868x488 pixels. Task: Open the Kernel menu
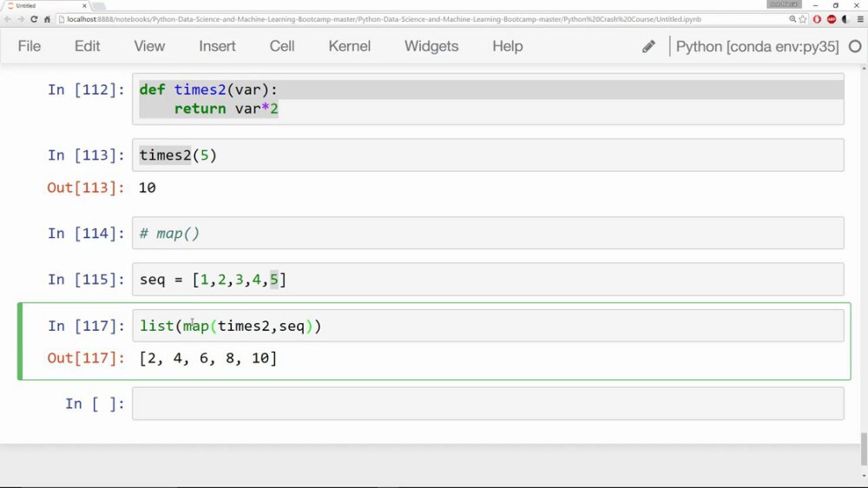click(x=349, y=46)
